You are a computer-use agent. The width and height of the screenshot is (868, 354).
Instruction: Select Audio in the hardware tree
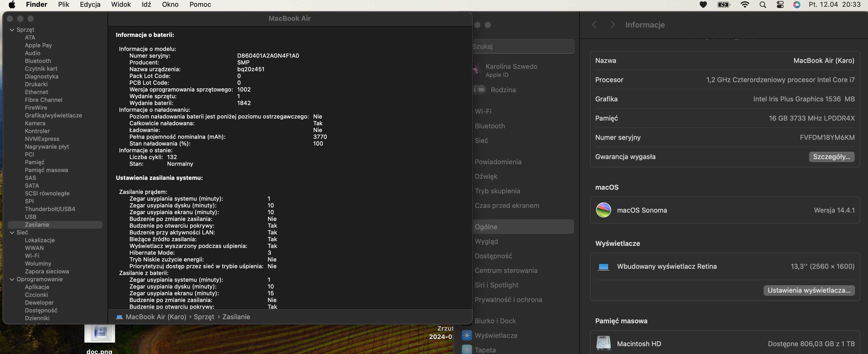pyautogui.click(x=32, y=53)
